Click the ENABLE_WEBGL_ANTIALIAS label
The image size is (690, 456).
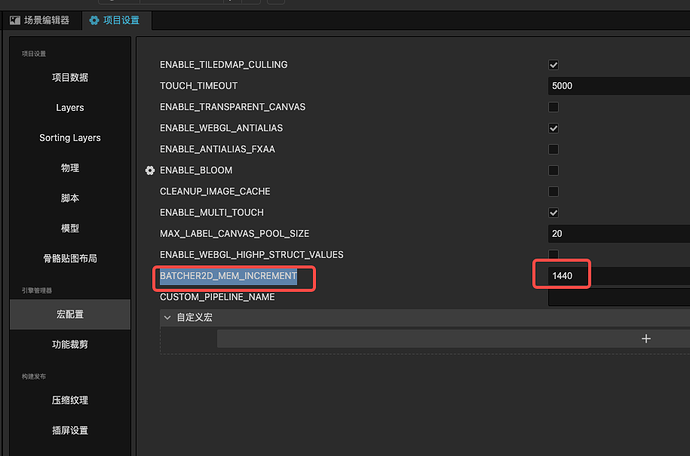[221, 128]
